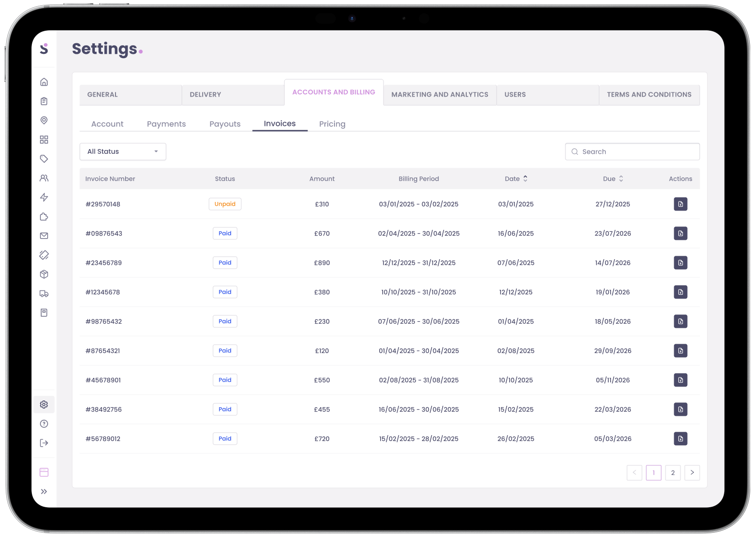
Task: Open the envelope mail icon in sidebar
Action: [x=44, y=236]
